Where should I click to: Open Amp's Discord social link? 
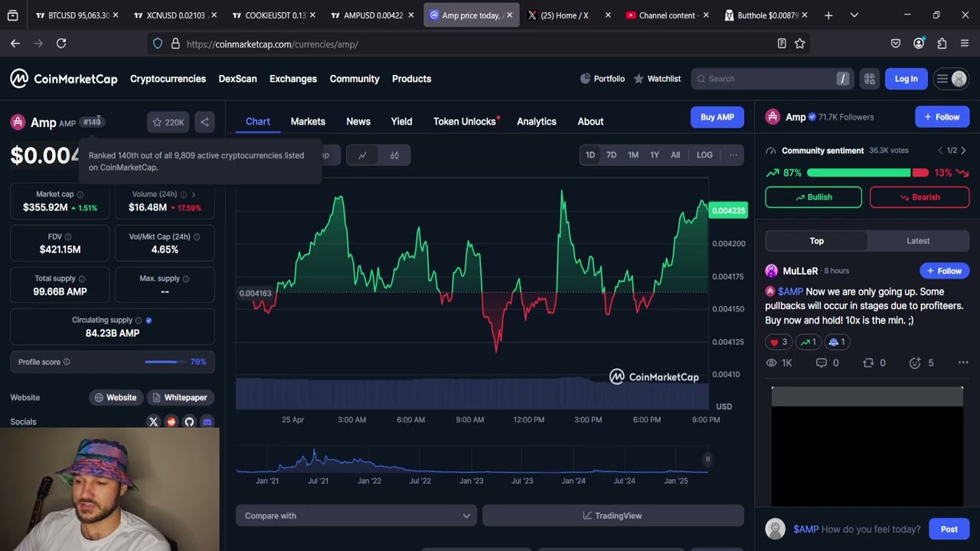coord(207,422)
